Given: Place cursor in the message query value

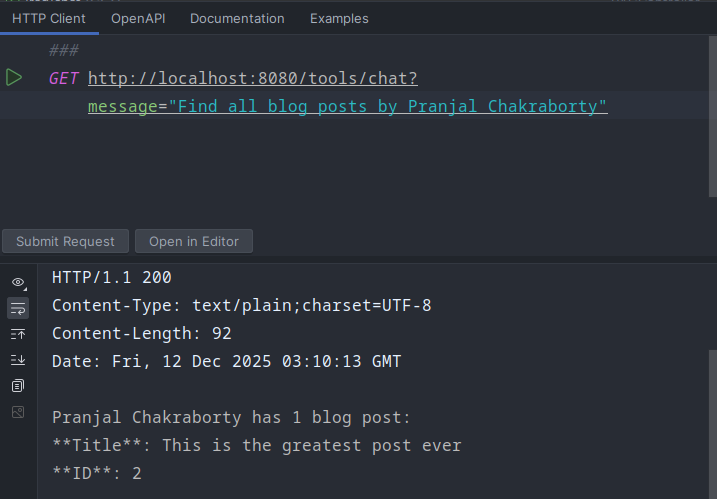Looking at the screenshot, I should [x=388, y=106].
